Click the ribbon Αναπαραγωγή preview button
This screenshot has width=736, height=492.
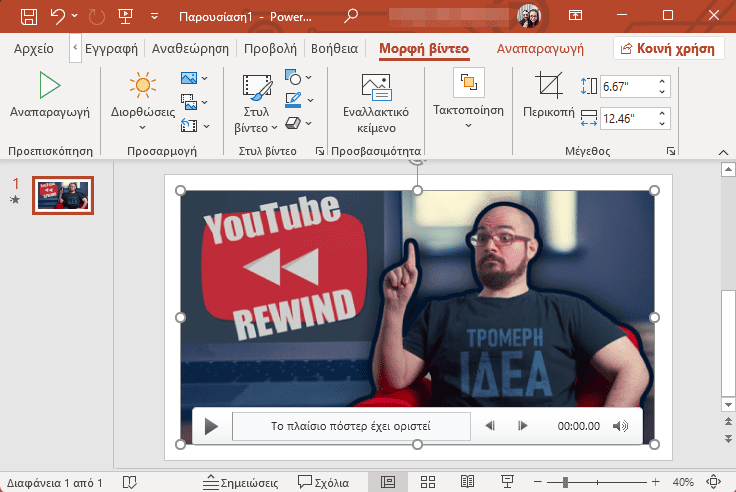point(49,95)
